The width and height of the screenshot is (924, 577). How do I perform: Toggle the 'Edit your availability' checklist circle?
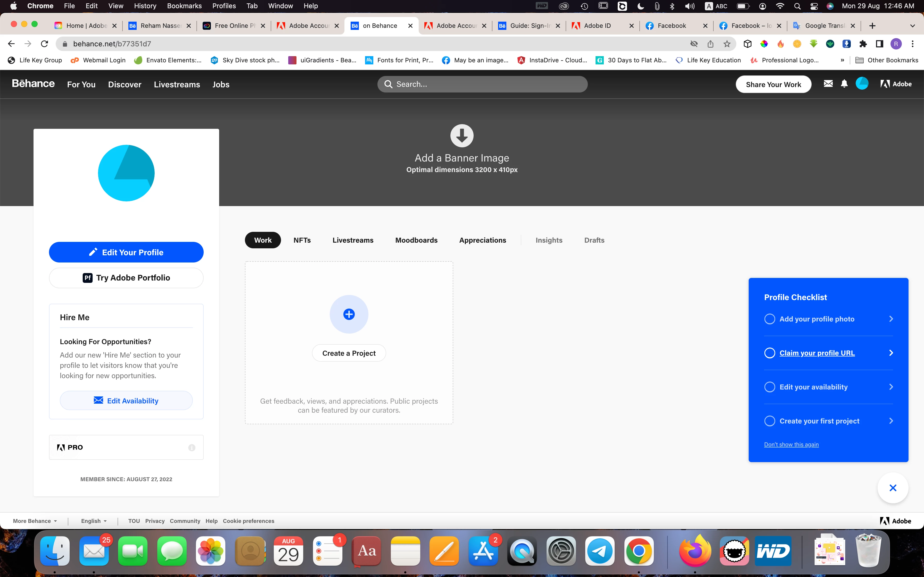770,387
